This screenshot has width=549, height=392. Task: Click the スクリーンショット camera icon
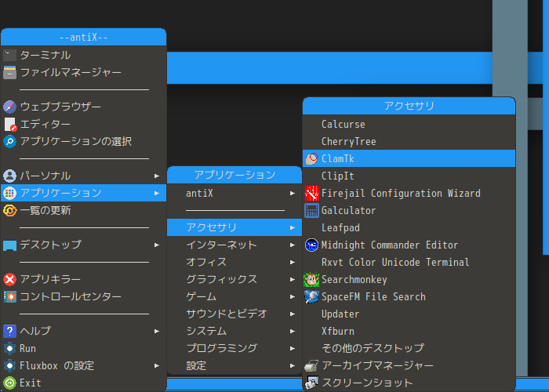[311, 383]
